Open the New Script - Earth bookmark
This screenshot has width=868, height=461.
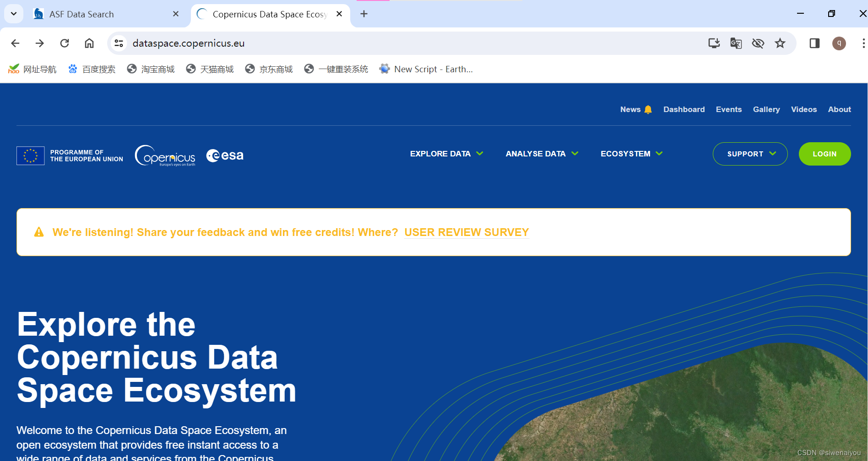pos(426,69)
